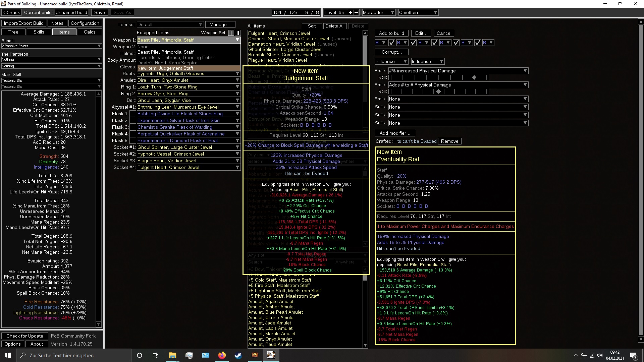644x362 pixels.
Task: Open Task View in taskbar
Action: point(156,355)
